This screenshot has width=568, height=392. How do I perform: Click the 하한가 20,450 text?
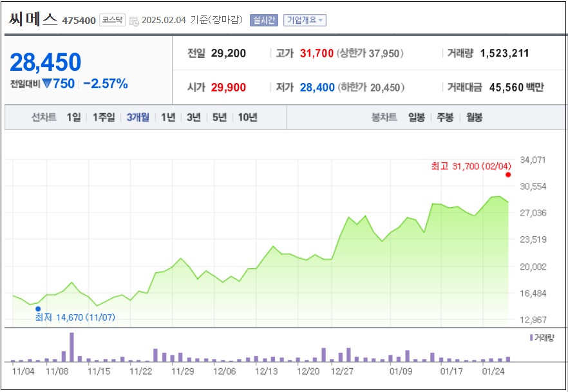tap(371, 88)
